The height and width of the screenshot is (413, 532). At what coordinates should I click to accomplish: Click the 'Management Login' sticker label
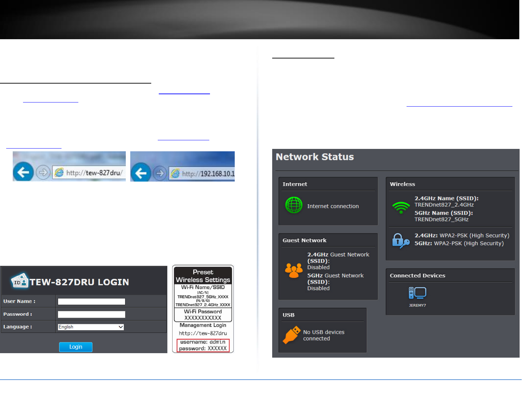click(203, 325)
